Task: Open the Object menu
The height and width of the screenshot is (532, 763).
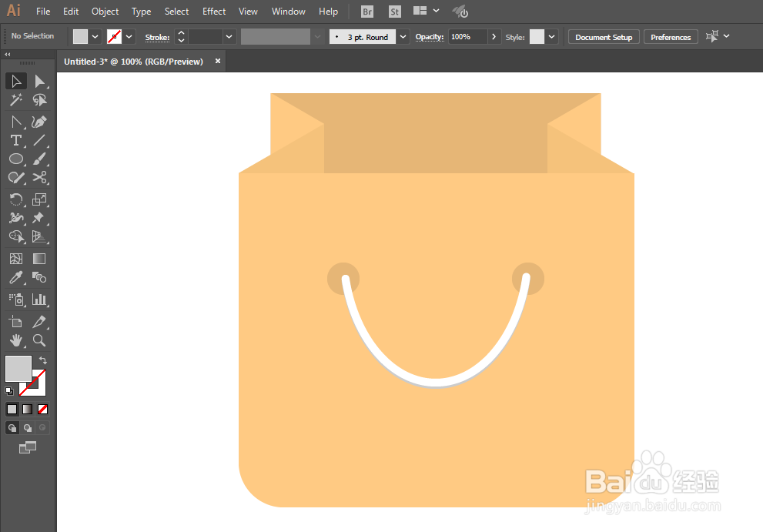Action: (105, 12)
